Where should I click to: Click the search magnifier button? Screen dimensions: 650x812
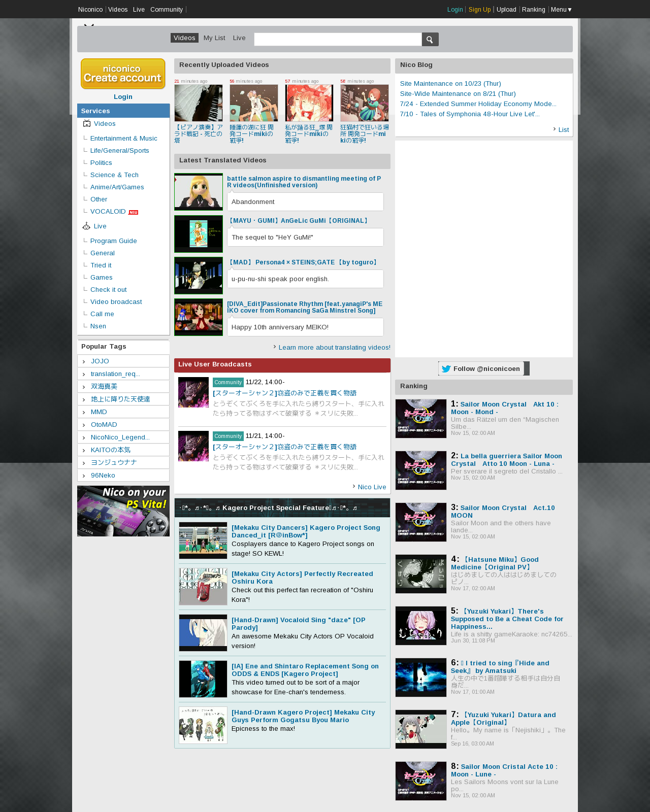pos(430,40)
